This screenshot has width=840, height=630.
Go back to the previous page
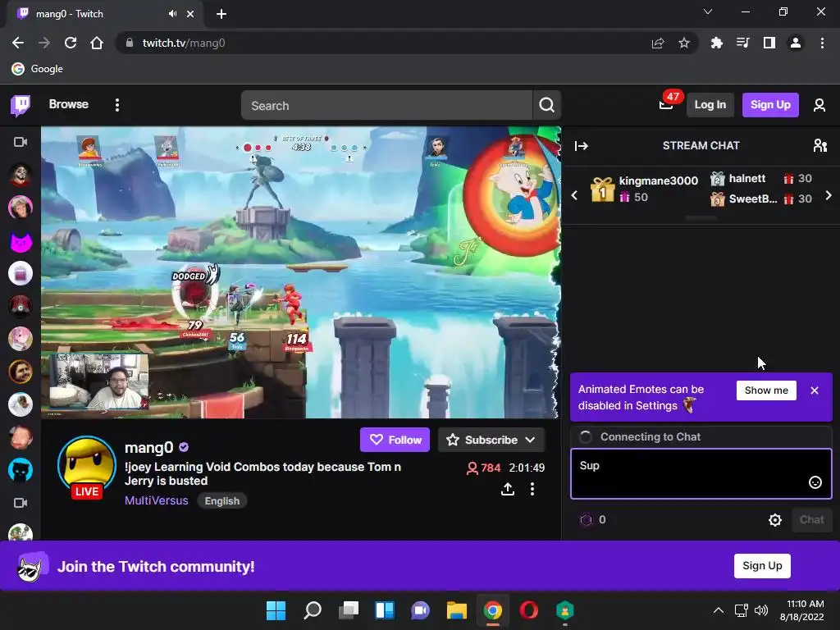point(18,43)
